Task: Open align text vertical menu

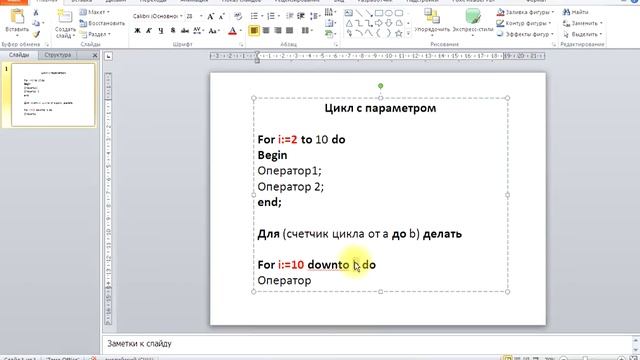Action: coord(330,23)
